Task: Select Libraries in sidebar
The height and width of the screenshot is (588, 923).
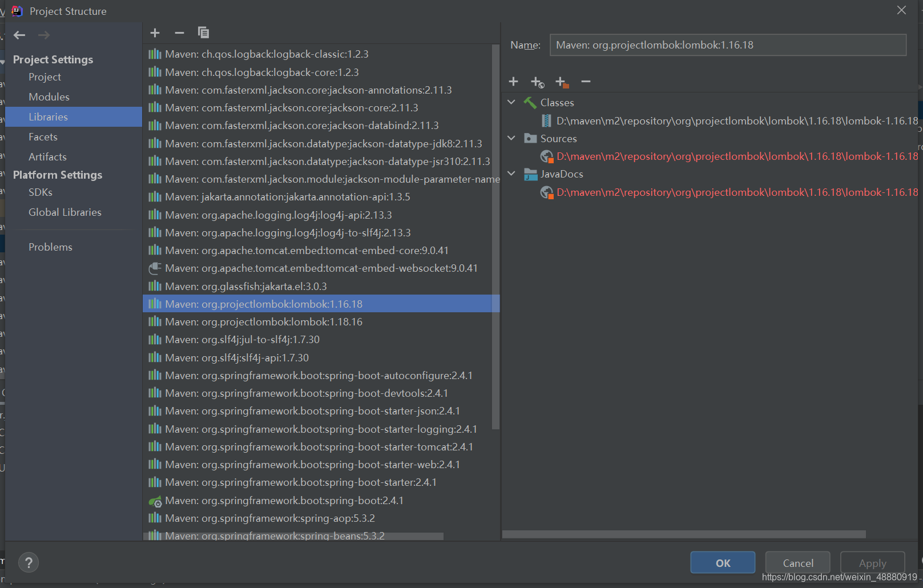Action: point(74,116)
